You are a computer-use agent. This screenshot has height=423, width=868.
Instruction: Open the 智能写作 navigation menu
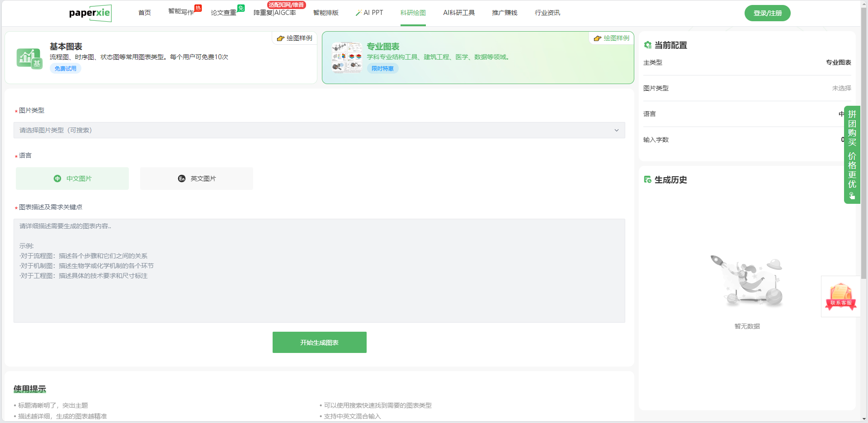pos(181,12)
